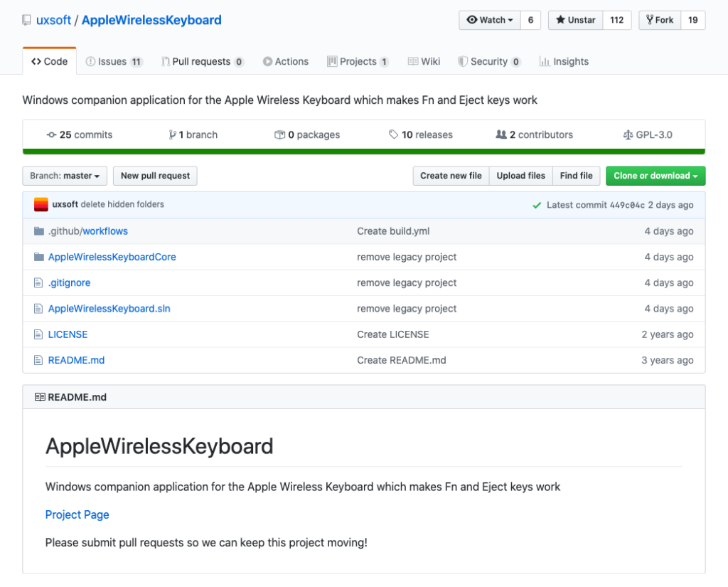
Task: Click the Fork button
Action: tap(660, 20)
